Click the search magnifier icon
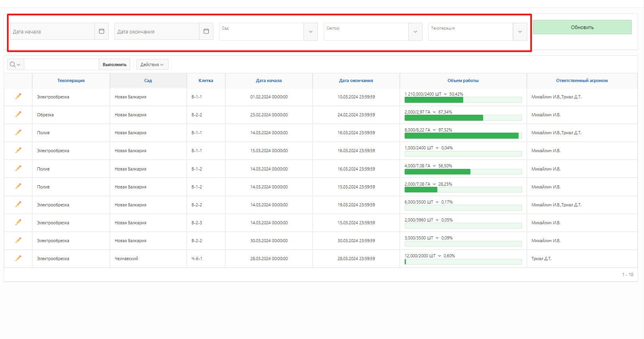Screen dimensions: 644x339 pos(15,65)
